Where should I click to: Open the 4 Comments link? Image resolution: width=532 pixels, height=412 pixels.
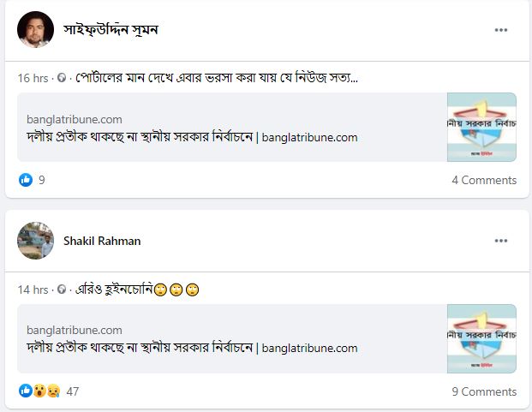click(x=484, y=180)
